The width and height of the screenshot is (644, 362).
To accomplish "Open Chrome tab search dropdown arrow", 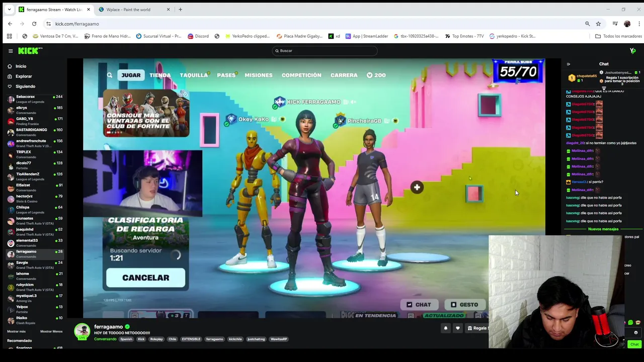I will [9, 10].
